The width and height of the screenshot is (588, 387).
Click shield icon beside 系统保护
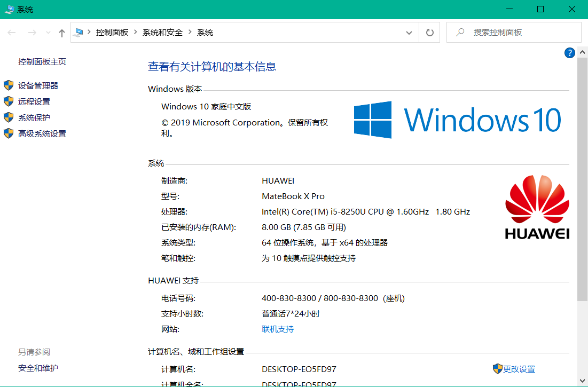(9, 117)
